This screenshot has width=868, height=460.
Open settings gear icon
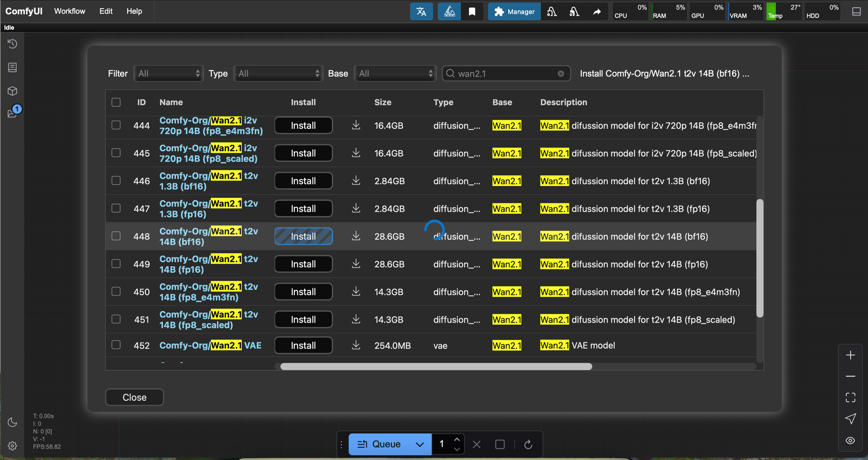coord(13,446)
